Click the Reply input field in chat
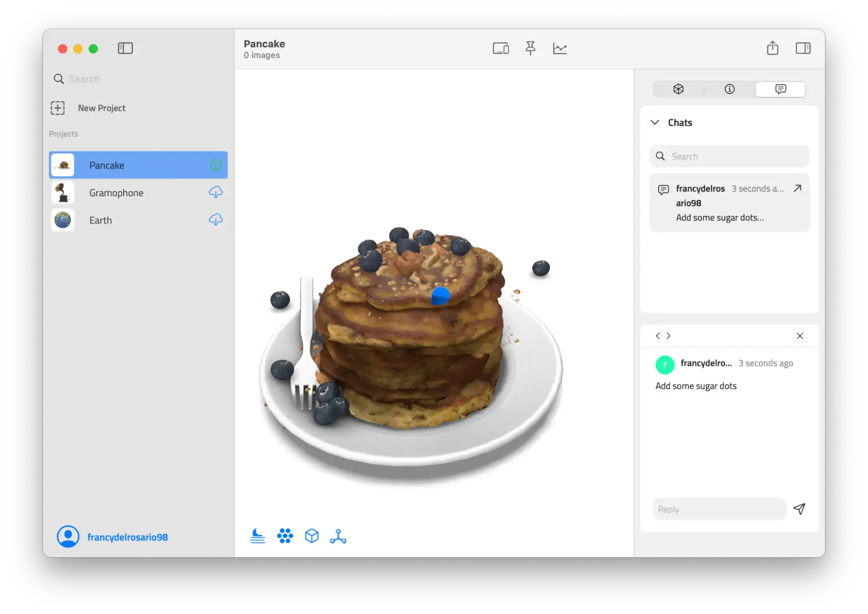Screen dimensions: 868x614 (719, 509)
